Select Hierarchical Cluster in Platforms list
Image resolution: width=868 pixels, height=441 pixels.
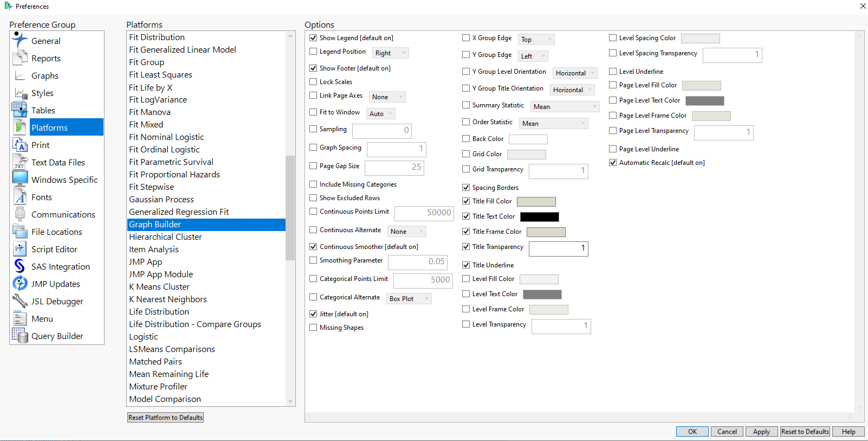206,237
